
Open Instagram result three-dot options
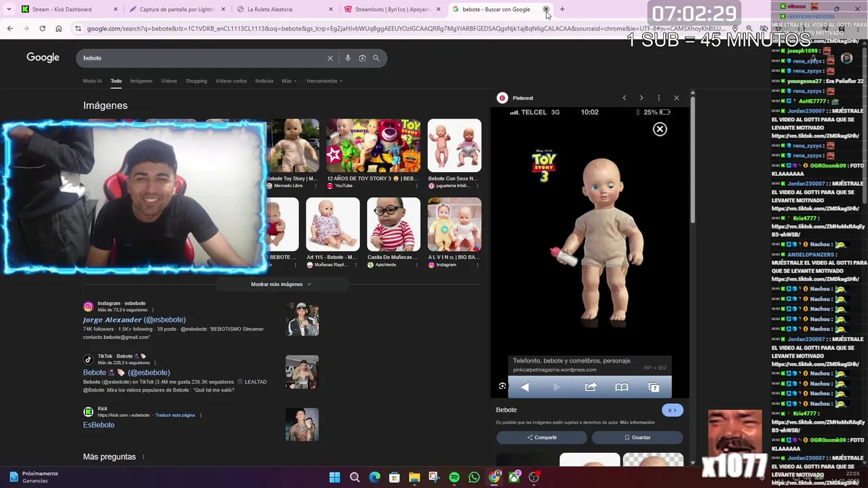click(153, 310)
